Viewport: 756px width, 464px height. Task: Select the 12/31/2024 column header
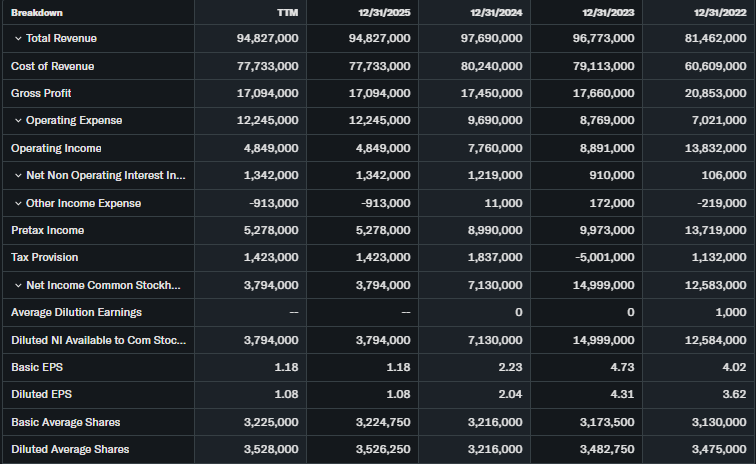[496, 12]
